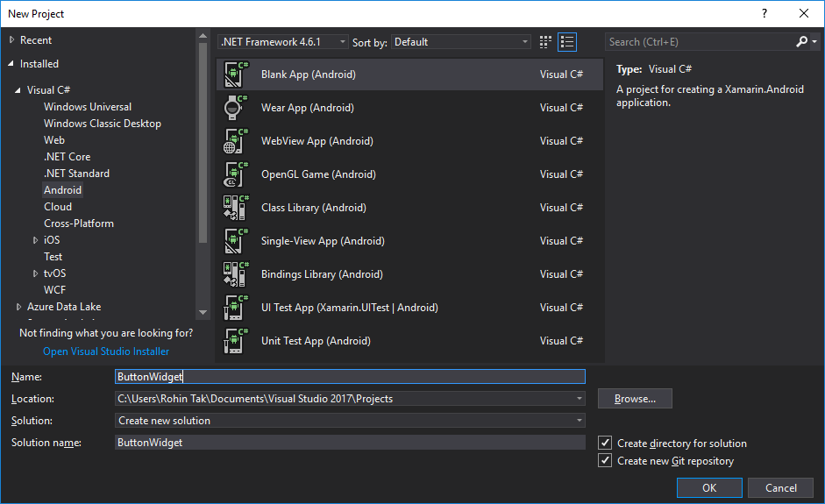The height and width of the screenshot is (504, 825).
Task: Select the Cross-Platform category
Action: tap(79, 224)
